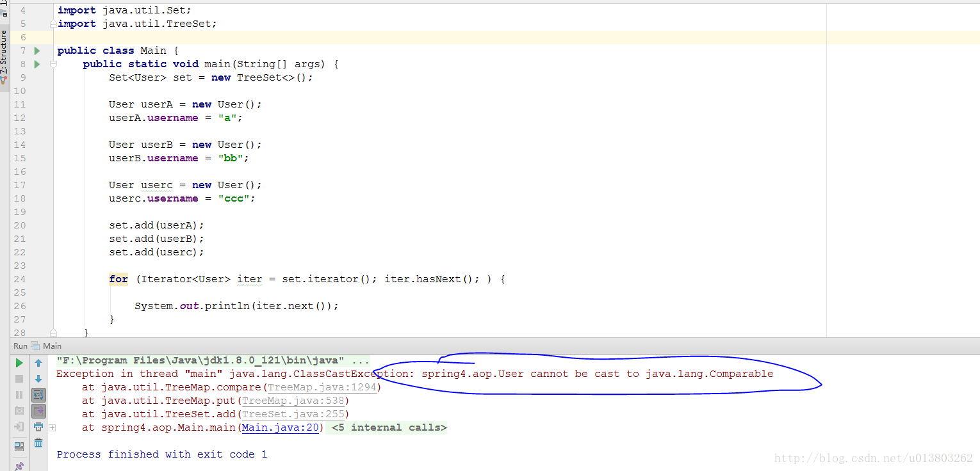The image size is (980, 471).
Task: Jump up the stack trace with blue up arrow
Action: (38, 363)
